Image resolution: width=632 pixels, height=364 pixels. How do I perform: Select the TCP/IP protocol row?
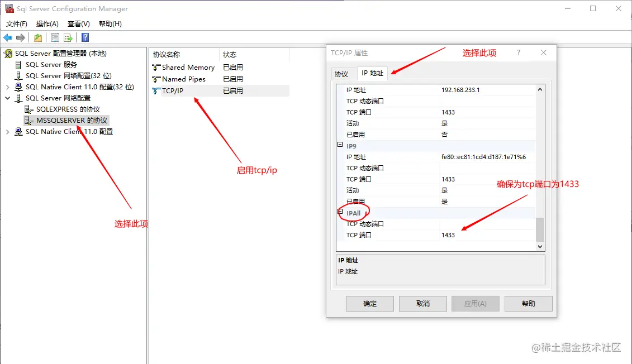point(220,90)
